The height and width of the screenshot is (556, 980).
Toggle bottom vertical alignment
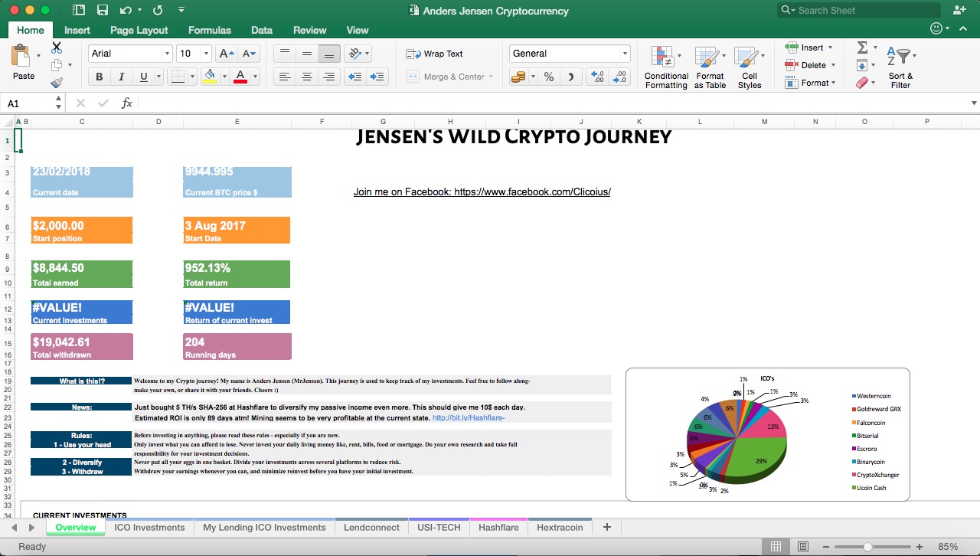pos(329,54)
